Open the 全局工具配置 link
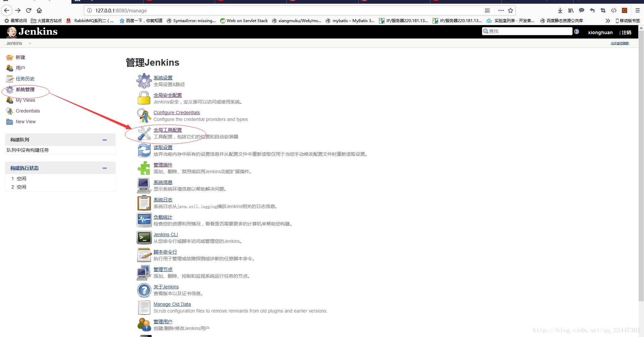This screenshot has width=644, height=337. [168, 130]
